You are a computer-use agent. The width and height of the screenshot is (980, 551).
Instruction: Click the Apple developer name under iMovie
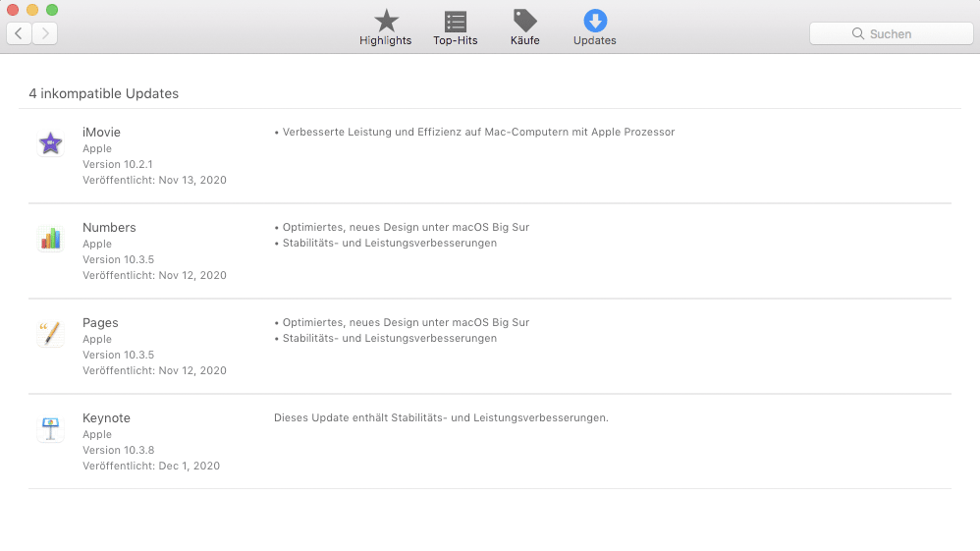click(97, 148)
